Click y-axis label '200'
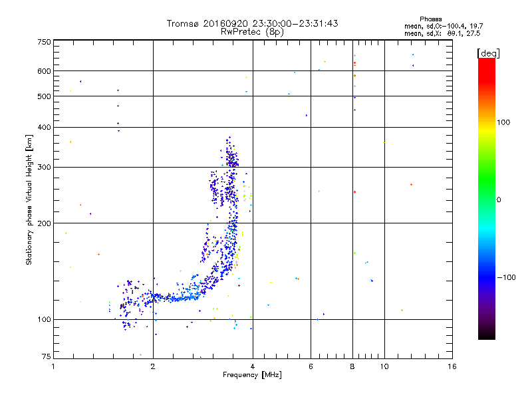This screenshot has height=399, width=532. click(44, 223)
